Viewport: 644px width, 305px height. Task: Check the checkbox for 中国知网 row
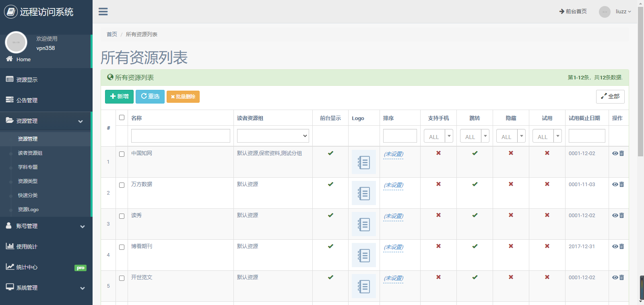pos(122,154)
